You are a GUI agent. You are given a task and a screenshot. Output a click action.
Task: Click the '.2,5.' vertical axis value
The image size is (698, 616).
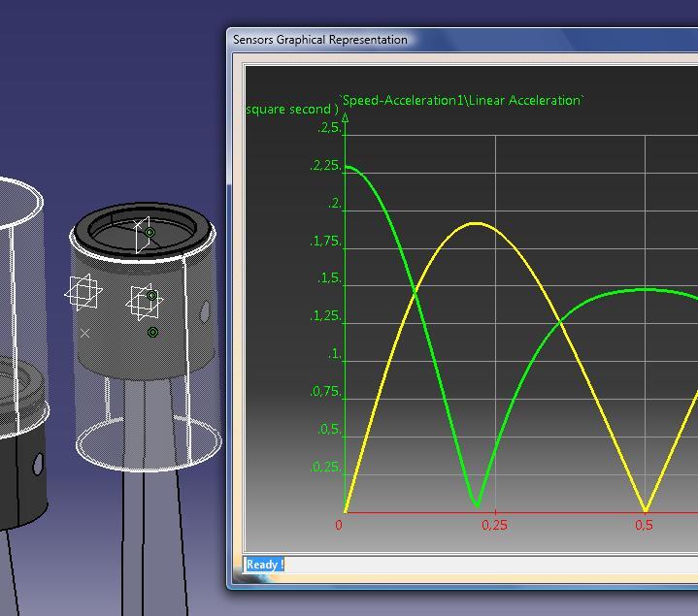click(329, 128)
